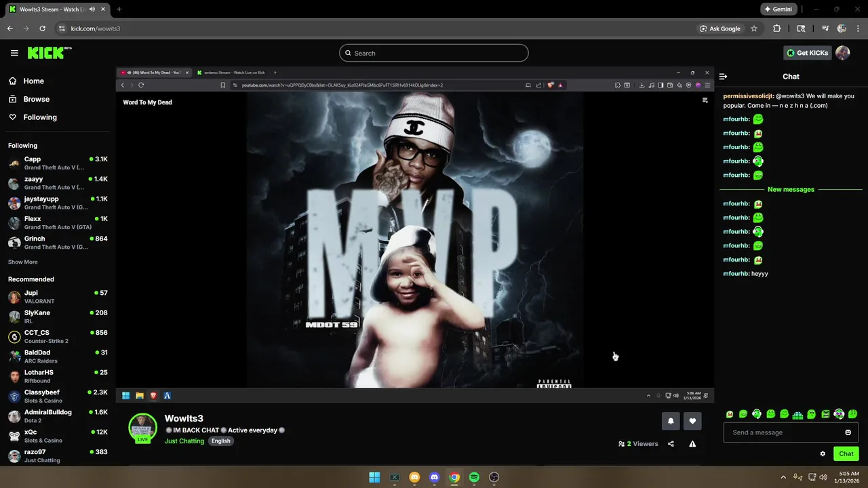Image resolution: width=868 pixels, height=488 pixels.
Task: Open the media controls icon in toolbar
Action: (825, 28)
